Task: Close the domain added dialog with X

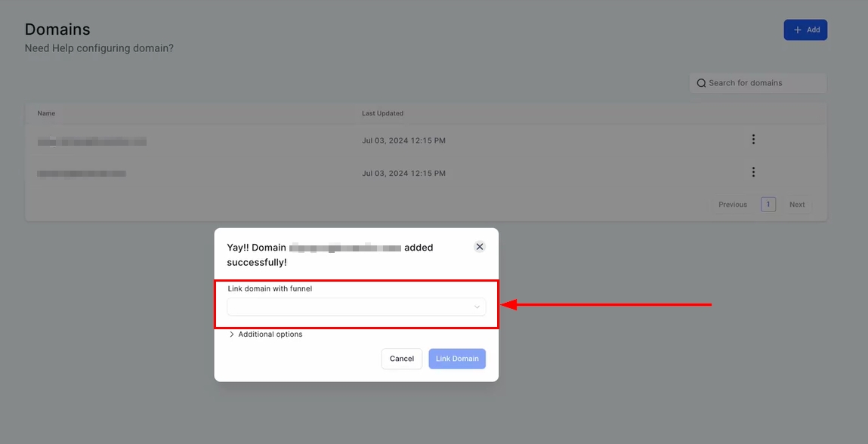Action: point(480,247)
